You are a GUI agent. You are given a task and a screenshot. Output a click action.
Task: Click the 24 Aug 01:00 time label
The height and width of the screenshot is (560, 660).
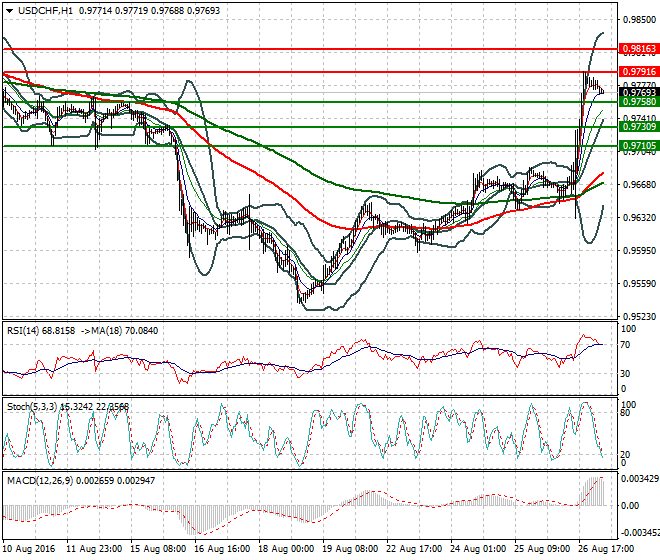click(478, 549)
